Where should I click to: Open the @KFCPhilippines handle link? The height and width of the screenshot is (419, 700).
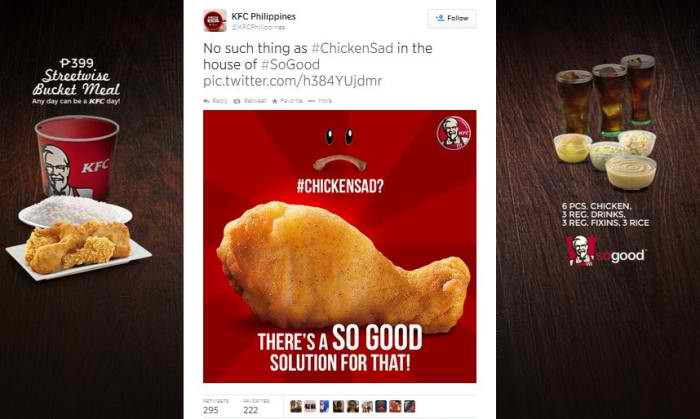pyautogui.click(x=258, y=27)
